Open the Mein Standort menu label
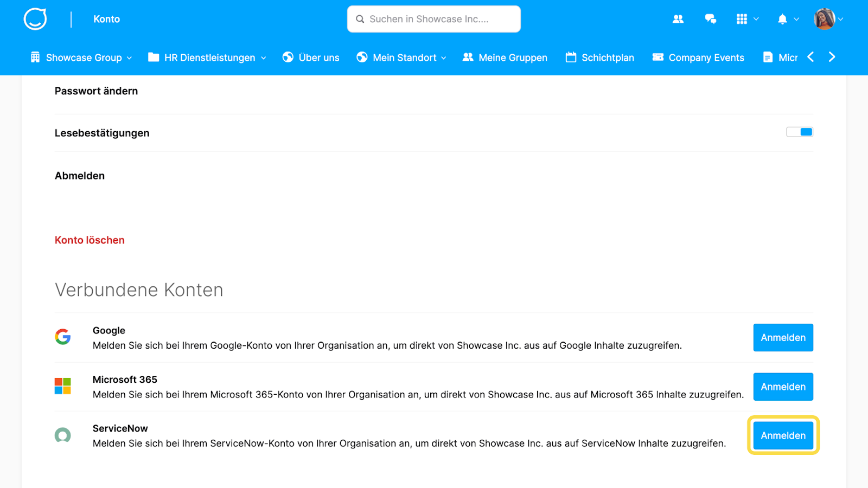The width and height of the screenshot is (868, 488). [x=405, y=57]
